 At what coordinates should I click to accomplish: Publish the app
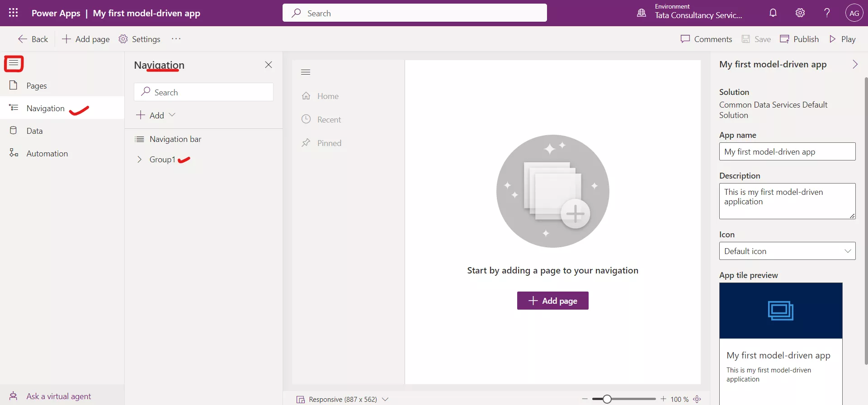click(799, 39)
